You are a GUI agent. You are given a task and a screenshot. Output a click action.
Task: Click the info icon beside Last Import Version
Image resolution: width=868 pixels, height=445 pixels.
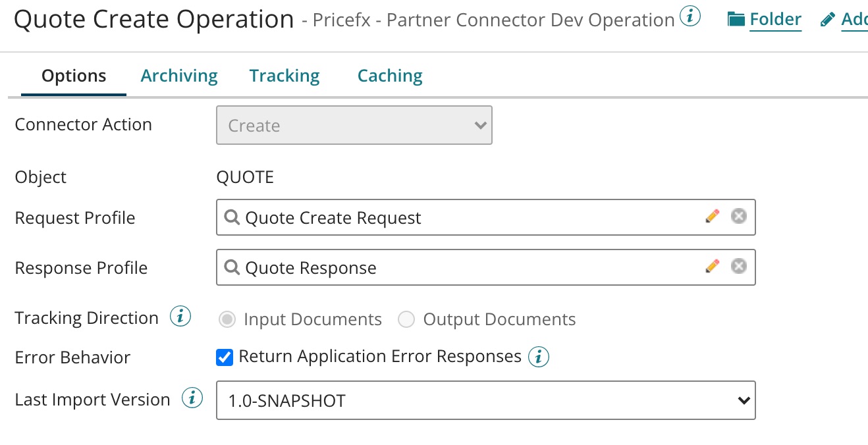pyautogui.click(x=192, y=398)
